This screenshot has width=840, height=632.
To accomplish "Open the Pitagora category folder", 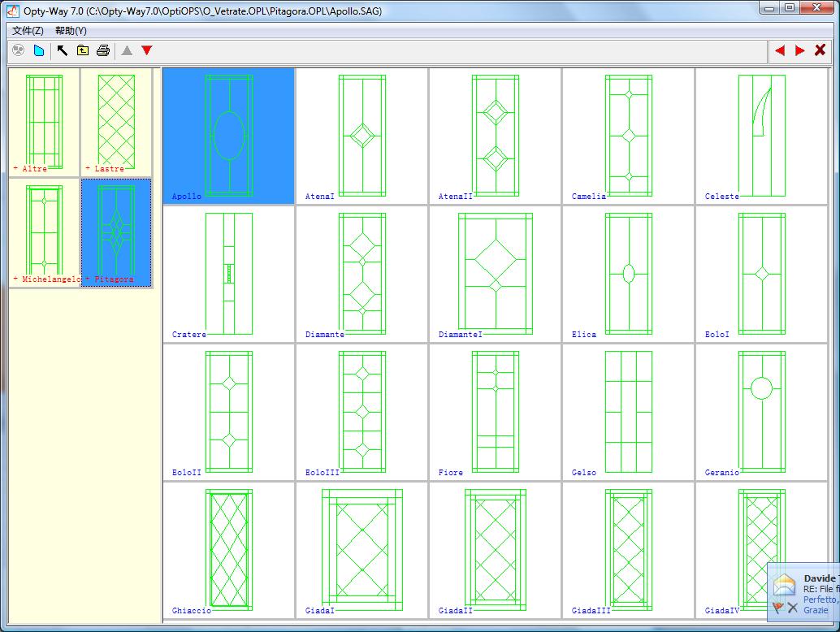I will (x=117, y=232).
